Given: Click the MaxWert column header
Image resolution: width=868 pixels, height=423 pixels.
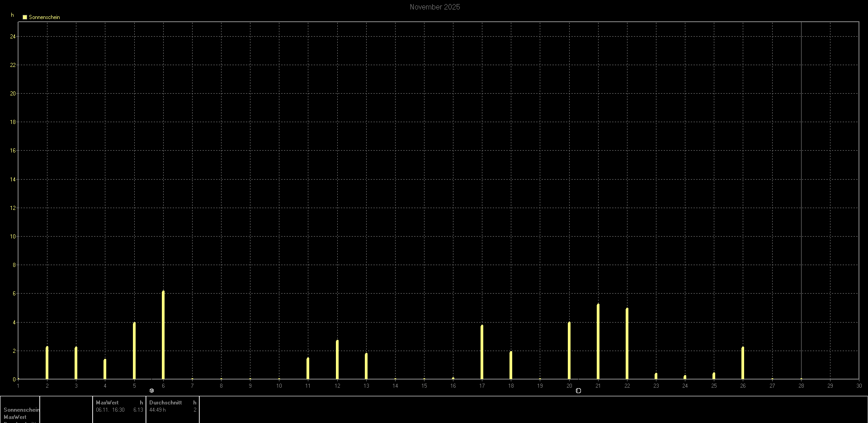Looking at the screenshot, I should [x=107, y=402].
